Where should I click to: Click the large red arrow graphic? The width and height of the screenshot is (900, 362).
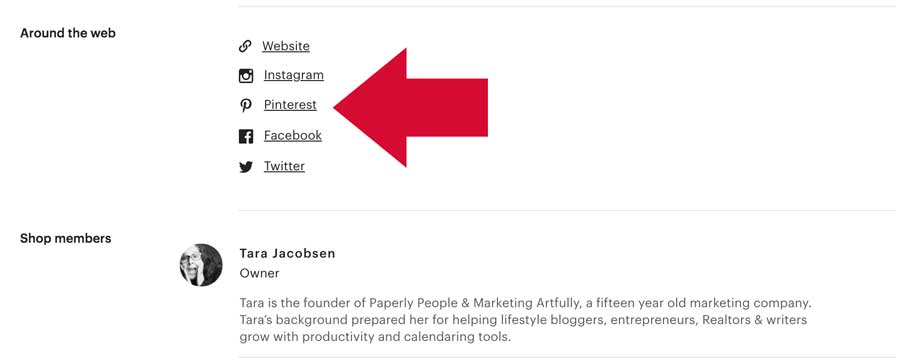(410, 108)
